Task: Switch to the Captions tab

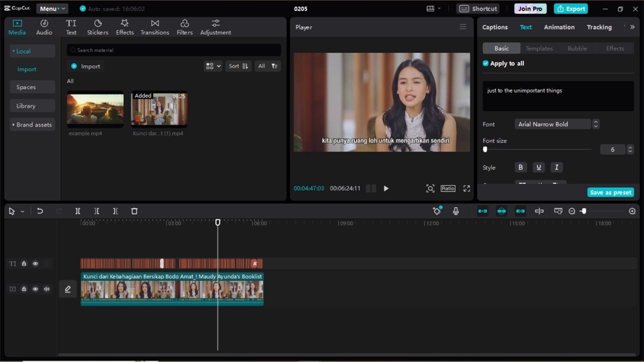Action: 494,27
